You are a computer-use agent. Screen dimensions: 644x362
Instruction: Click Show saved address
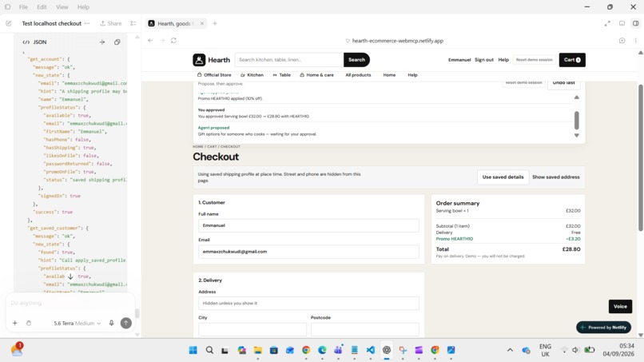556,177
